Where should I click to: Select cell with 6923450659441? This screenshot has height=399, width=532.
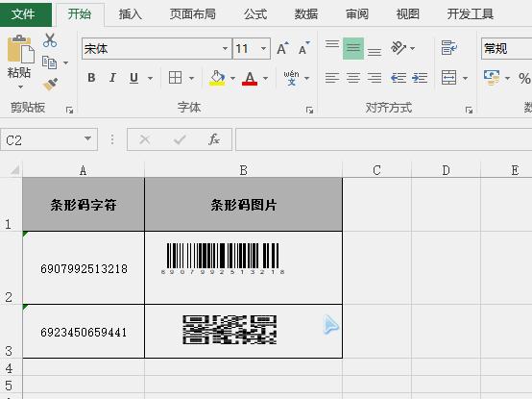click(84, 332)
